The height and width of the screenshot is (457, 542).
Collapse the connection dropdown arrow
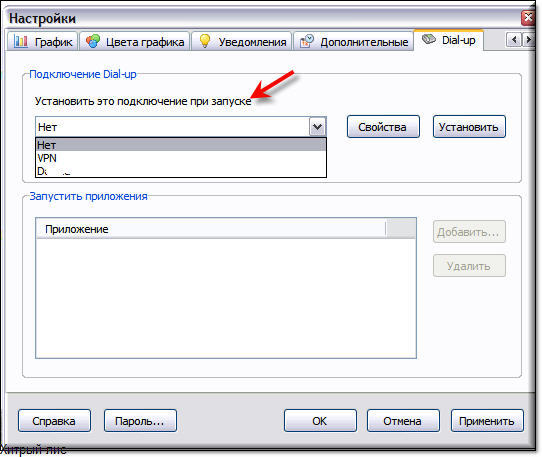[x=317, y=127]
